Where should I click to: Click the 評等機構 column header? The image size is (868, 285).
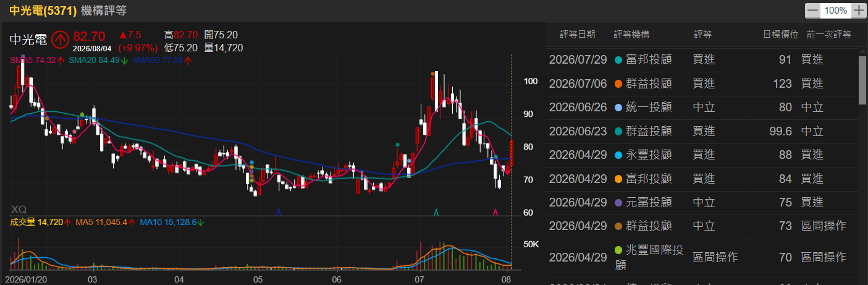(631, 35)
